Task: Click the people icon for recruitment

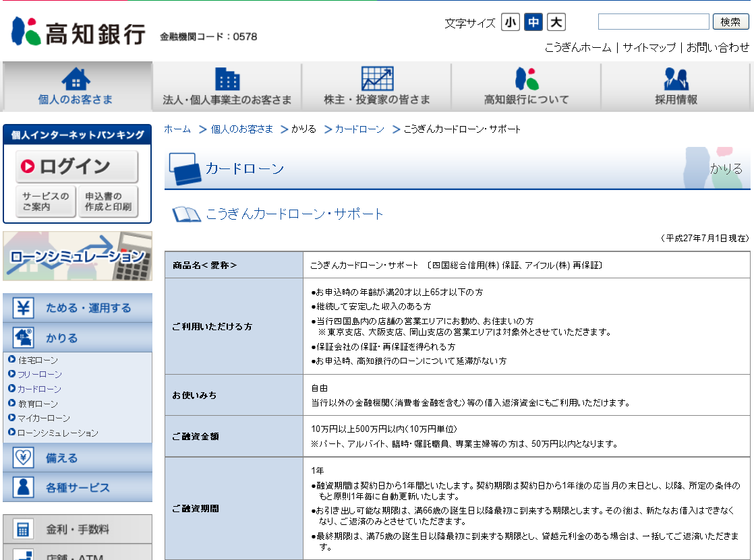Action: tap(676, 78)
